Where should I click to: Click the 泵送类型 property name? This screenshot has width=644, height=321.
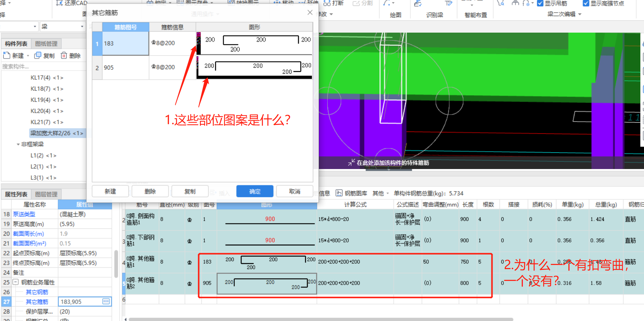24,214
